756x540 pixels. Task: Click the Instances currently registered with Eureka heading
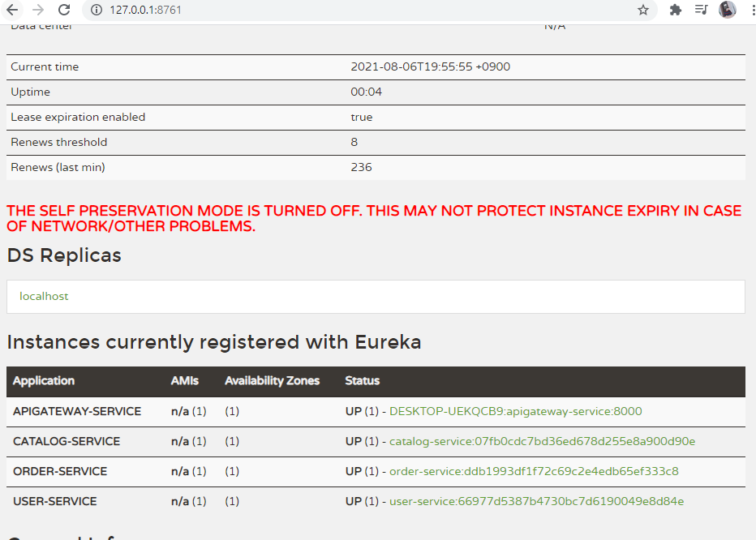(x=214, y=342)
